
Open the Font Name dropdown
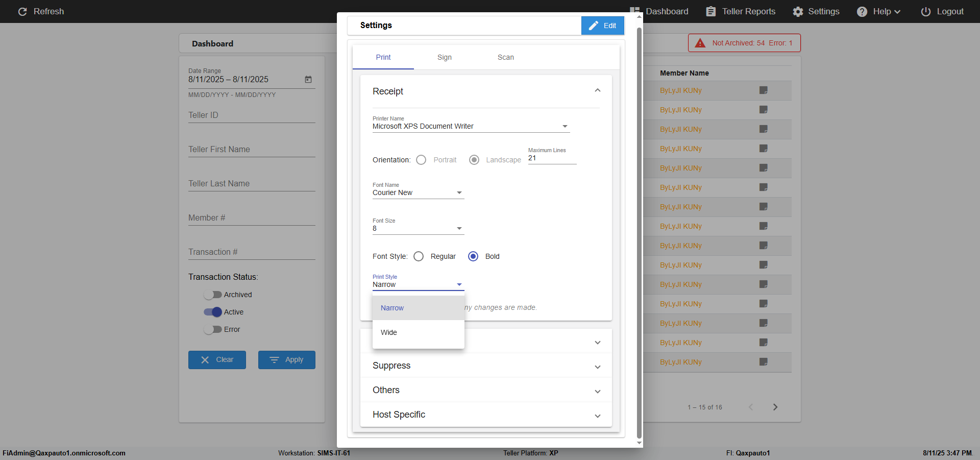point(419,192)
